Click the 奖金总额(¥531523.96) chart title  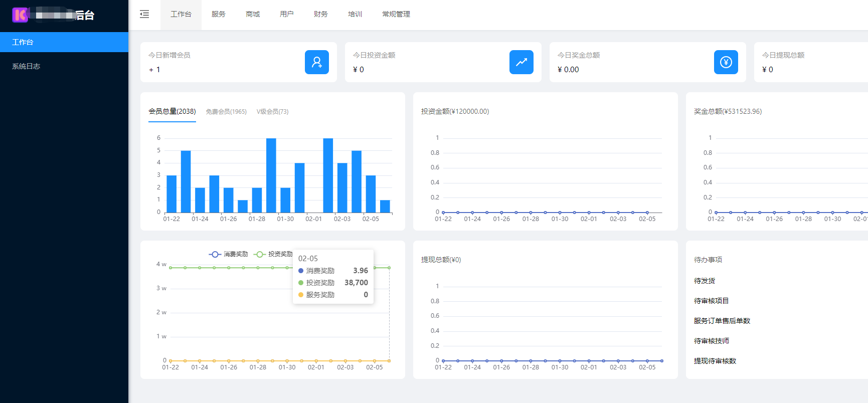coord(728,111)
